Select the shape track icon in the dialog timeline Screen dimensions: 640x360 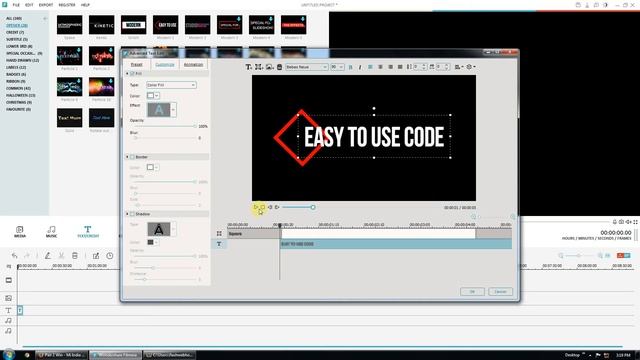tap(219, 233)
